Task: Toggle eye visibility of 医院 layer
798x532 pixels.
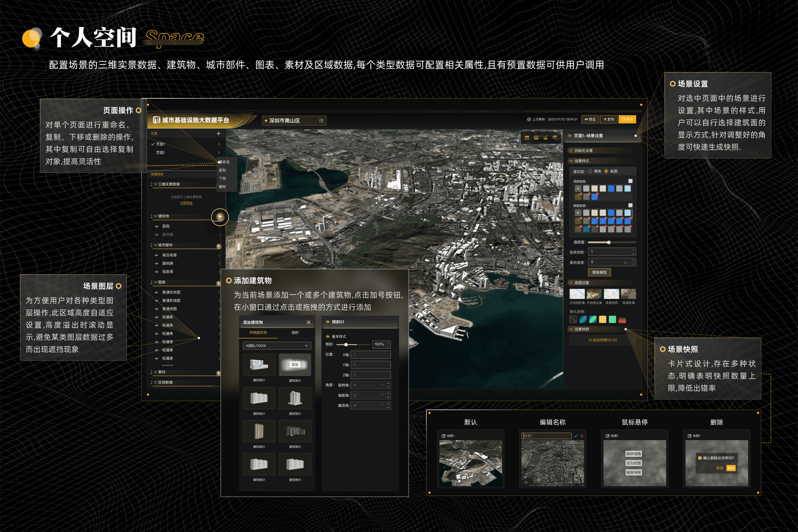Action: pyautogui.click(x=156, y=226)
